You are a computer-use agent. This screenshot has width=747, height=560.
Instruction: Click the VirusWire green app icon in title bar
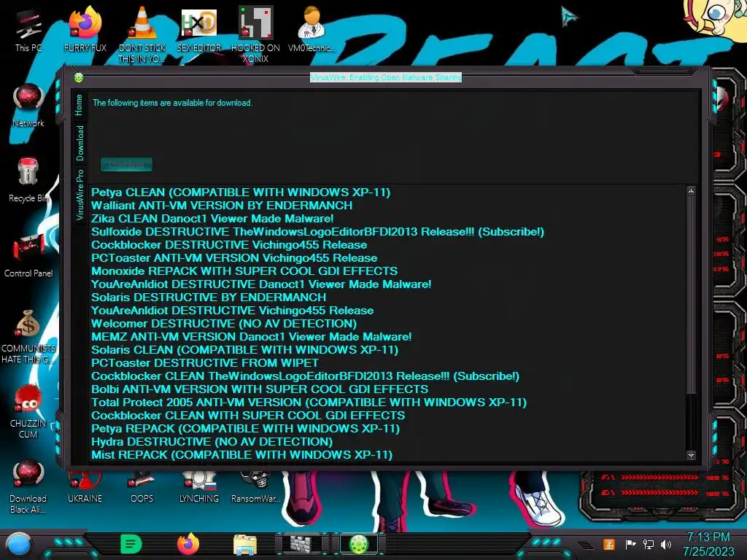(79, 77)
